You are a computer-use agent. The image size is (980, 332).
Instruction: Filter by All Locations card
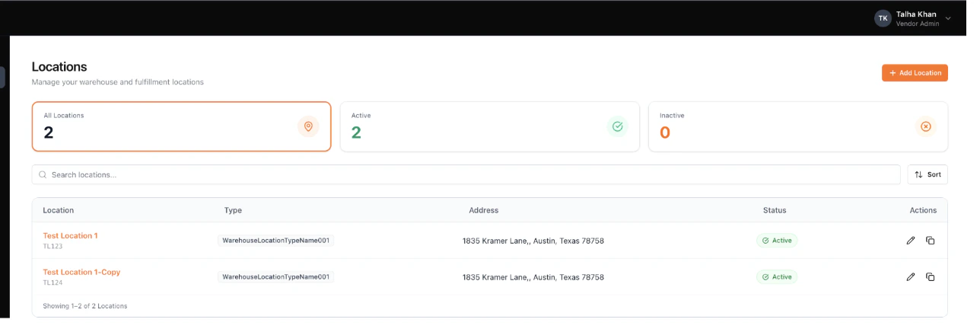point(182,126)
